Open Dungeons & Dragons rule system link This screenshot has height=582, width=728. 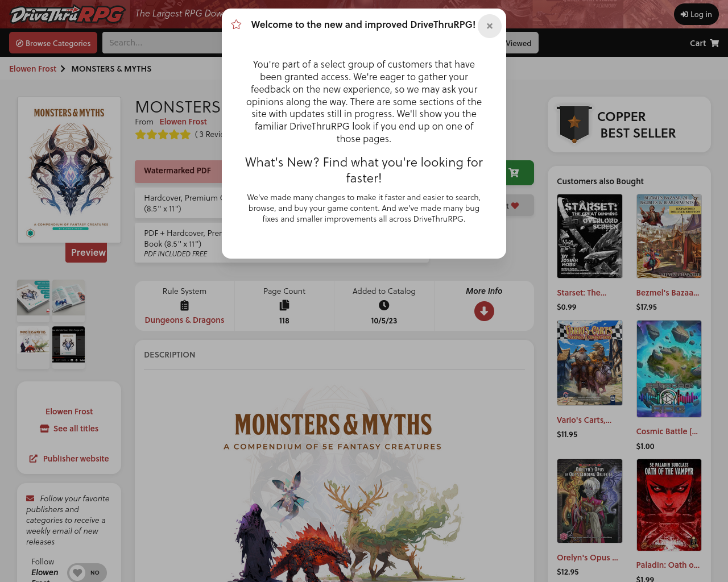184,320
